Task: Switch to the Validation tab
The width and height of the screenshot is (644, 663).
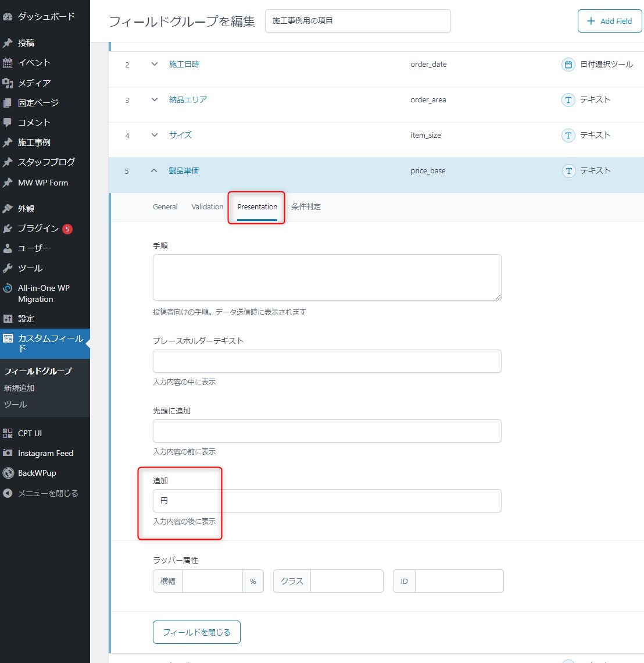Action: tap(207, 206)
